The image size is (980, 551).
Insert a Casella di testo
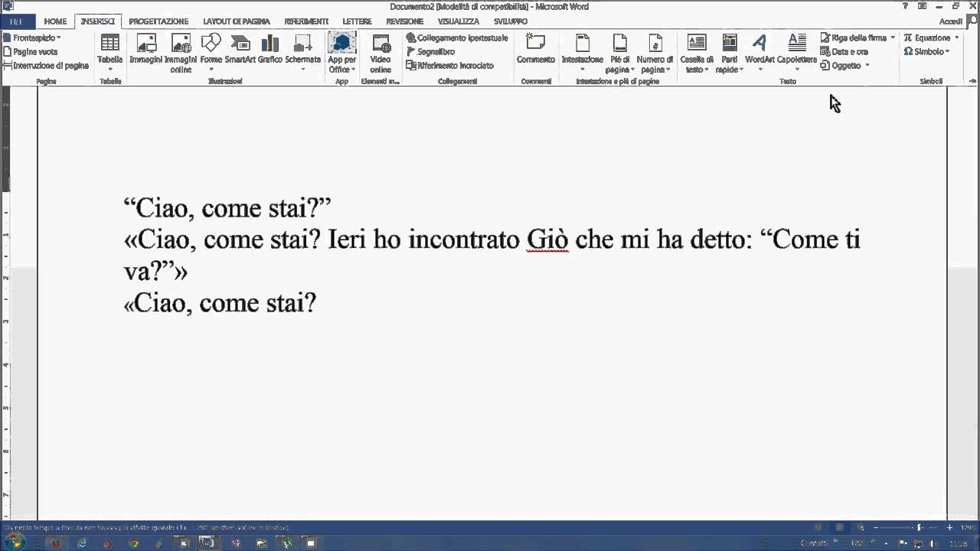[x=697, y=53]
